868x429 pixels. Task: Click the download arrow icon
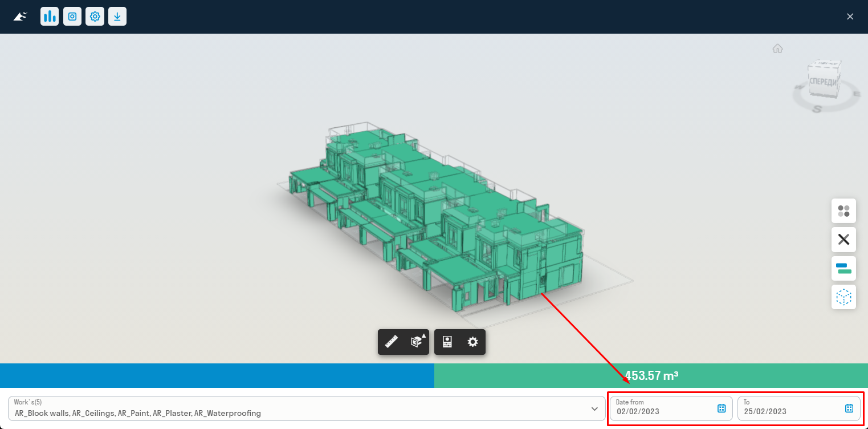point(117,17)
